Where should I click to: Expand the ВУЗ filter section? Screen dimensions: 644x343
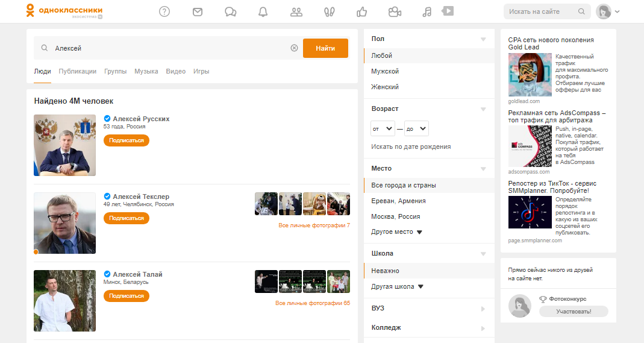click(428, 309)
